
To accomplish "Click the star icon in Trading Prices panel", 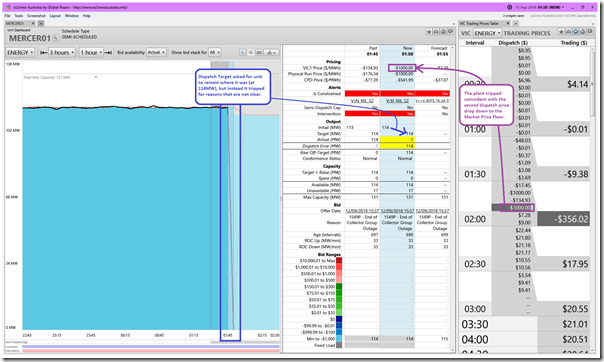I will [x=561, y=32].
